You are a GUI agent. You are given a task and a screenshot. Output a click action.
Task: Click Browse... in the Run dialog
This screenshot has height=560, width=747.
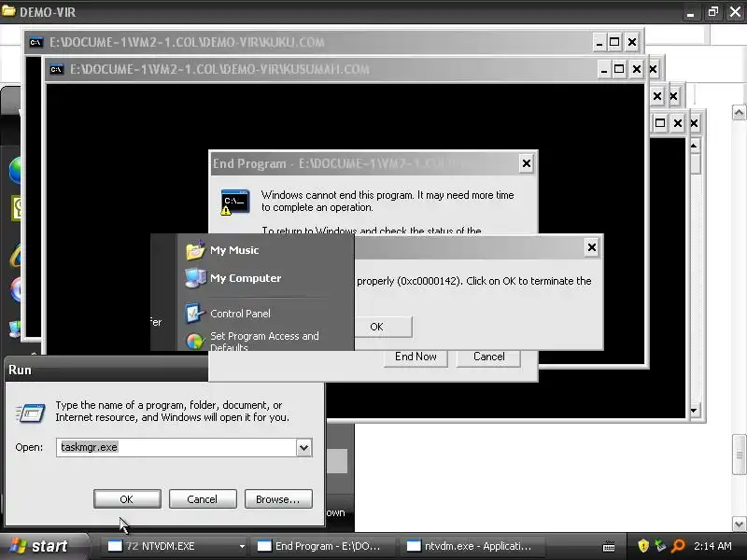(x=278, y=499)
